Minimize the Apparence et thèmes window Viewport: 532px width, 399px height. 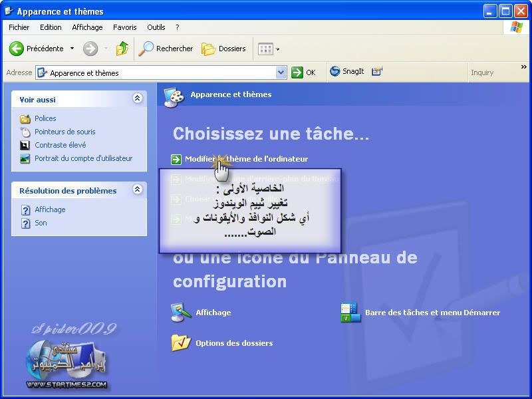coord(489,11)
